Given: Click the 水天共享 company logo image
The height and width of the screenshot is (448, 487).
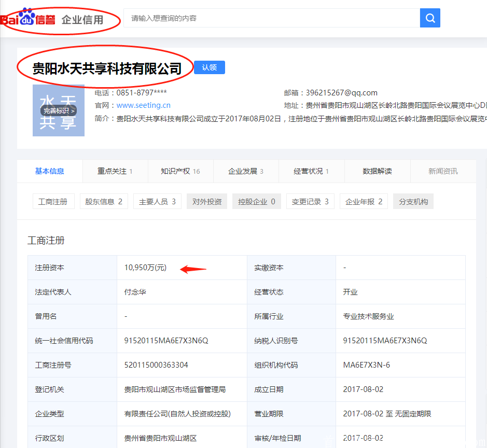Looking at the screenshot, I should 58,110.
